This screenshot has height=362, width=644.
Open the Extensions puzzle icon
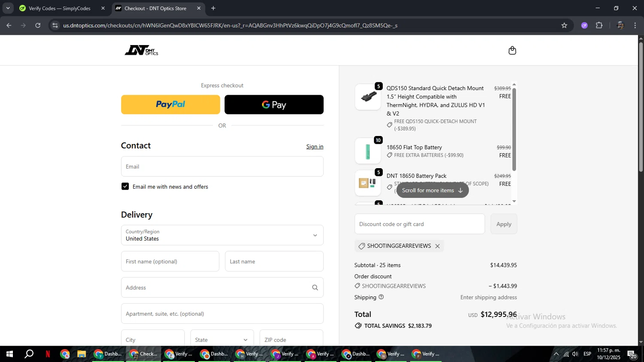coord(599,25)
